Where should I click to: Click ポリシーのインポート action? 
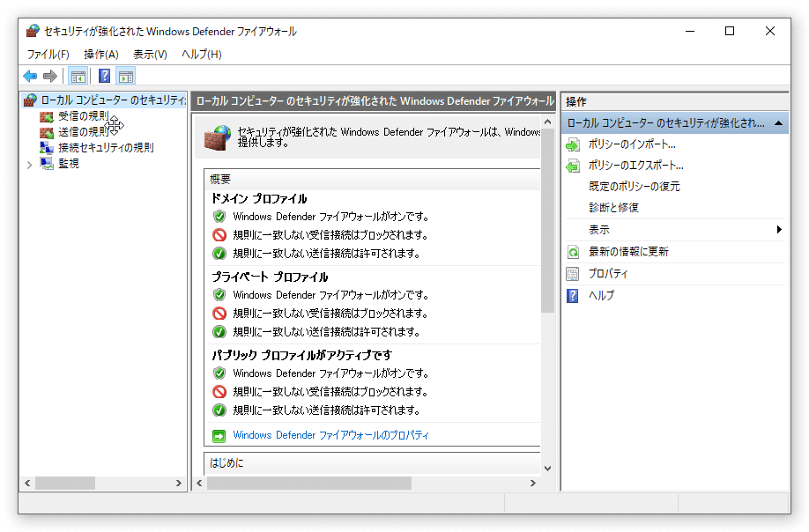[x=631, y=144]
